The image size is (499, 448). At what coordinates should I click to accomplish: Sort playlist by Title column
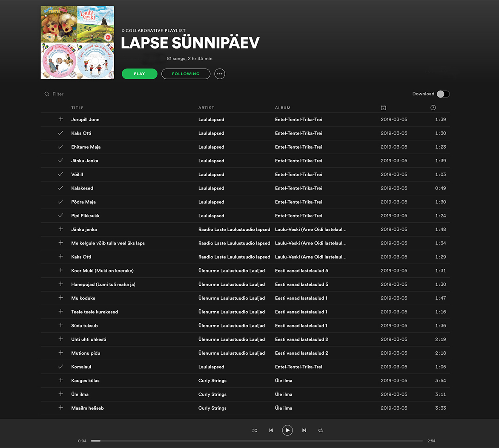coord(77,108)
